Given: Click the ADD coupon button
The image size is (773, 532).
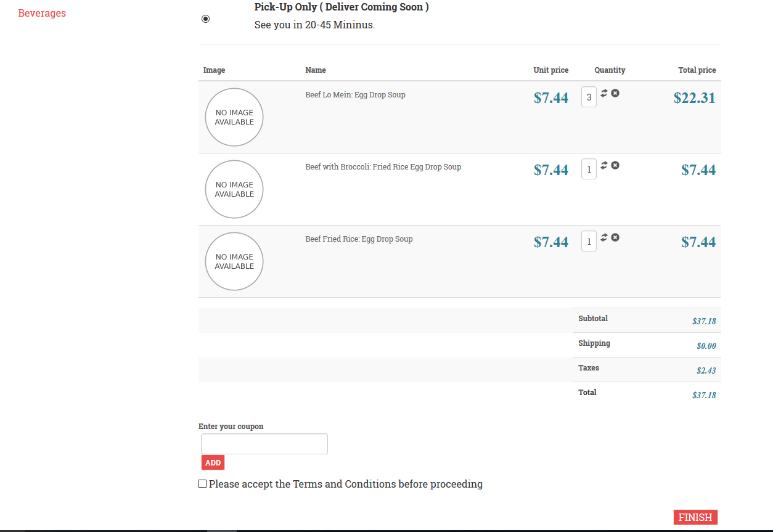Looking at the screenshot, I should (213, 462).
